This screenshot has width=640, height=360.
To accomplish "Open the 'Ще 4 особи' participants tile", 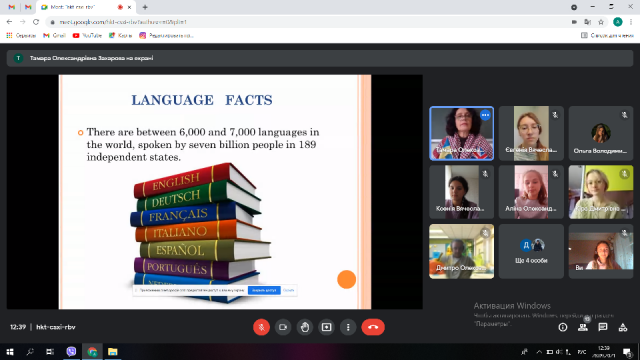I will point(531,251).
